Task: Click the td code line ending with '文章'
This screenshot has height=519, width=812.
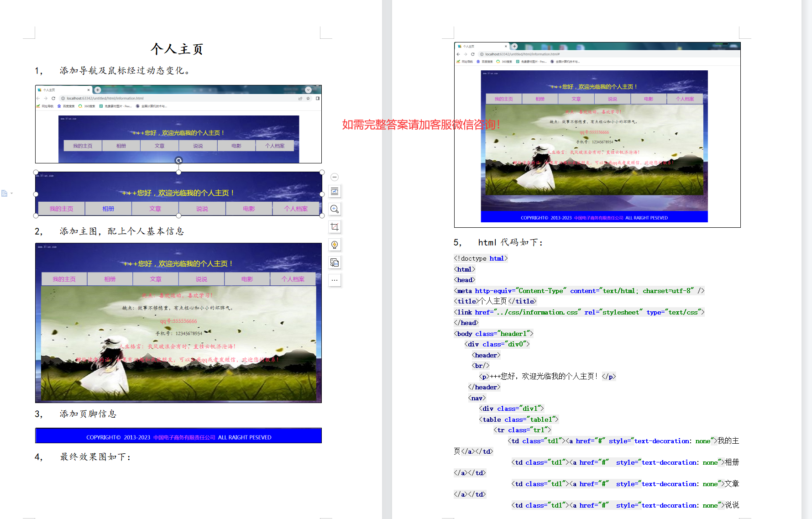Action: pos(625,484)
